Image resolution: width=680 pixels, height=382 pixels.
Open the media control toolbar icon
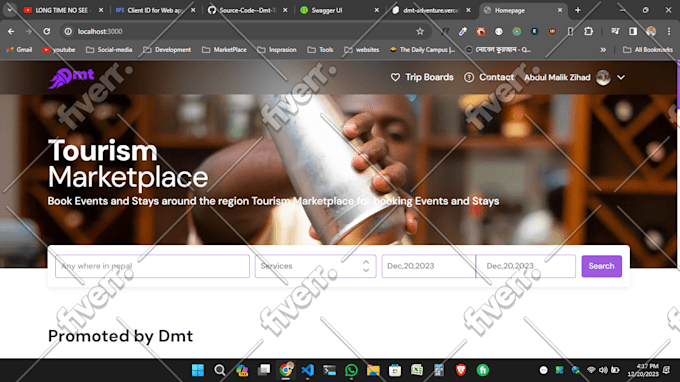point(615,31)
